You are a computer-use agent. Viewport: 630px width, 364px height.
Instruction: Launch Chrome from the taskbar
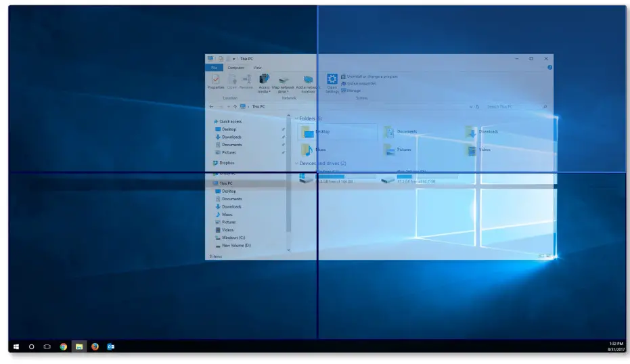click(x=63, y=346)
